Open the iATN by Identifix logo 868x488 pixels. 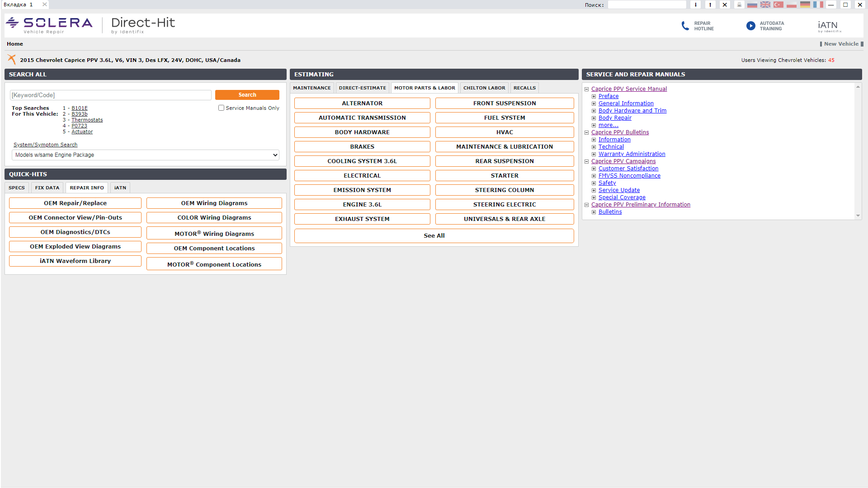pos(830,27)
